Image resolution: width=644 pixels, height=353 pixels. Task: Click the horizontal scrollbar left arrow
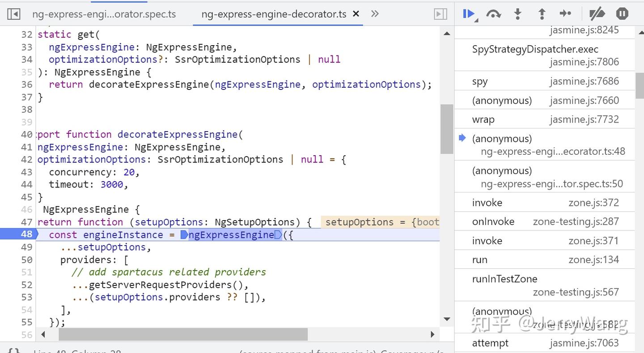point(43,334)
